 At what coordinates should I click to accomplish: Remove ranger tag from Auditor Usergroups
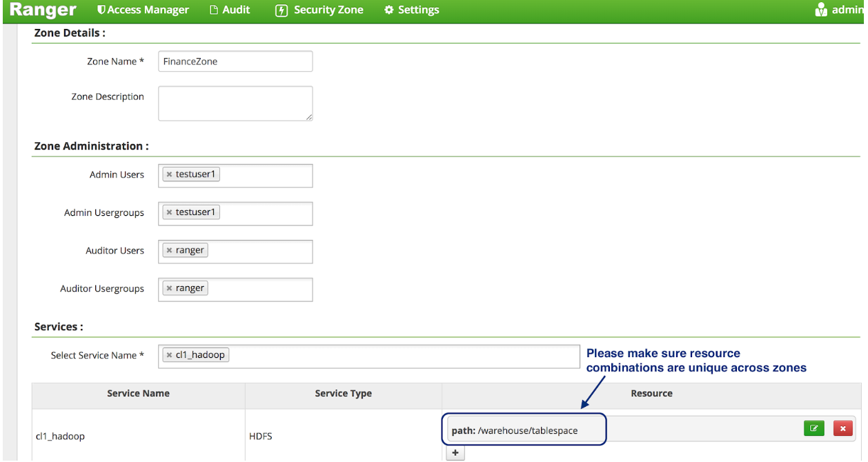point(169,289)
